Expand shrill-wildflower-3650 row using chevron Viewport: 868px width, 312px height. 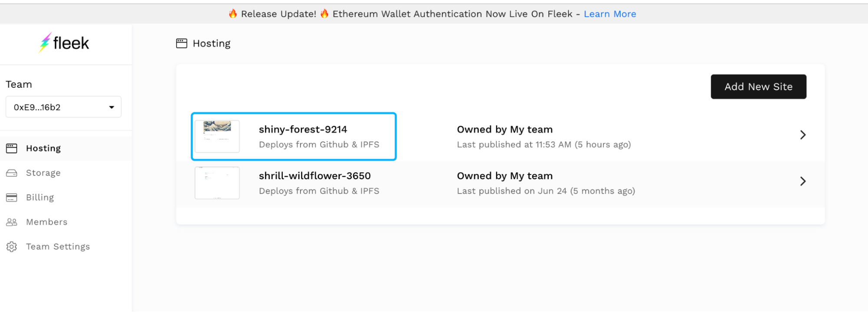click(803, 181)
